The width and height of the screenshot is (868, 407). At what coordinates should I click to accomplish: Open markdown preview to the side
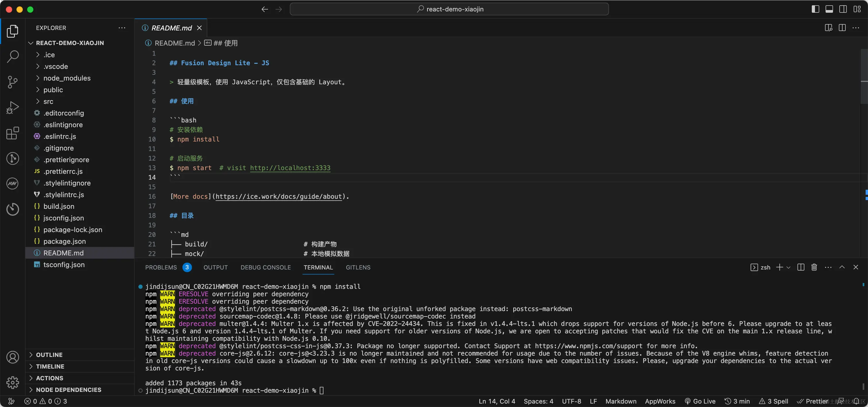828,28
